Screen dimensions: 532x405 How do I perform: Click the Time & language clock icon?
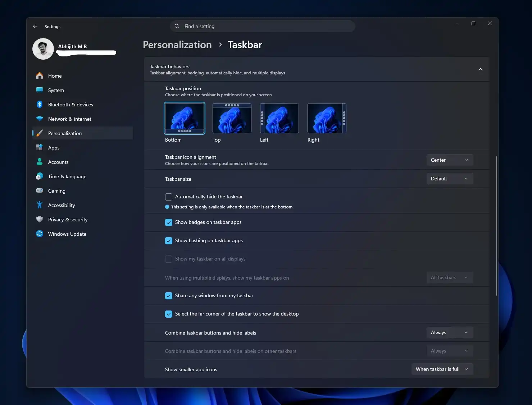pos(40,176)
